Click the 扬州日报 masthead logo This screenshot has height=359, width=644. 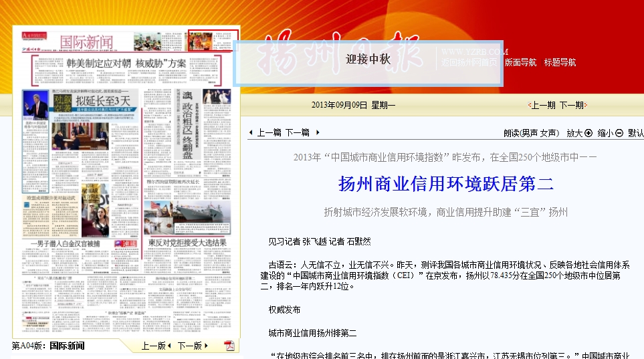click(339, 51)
